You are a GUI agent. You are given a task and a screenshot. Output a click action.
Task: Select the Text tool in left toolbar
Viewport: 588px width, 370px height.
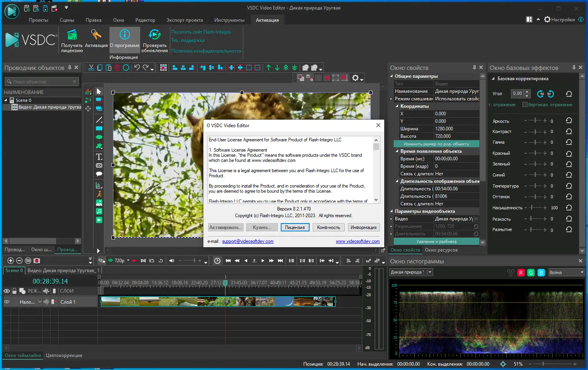(99, 157)
